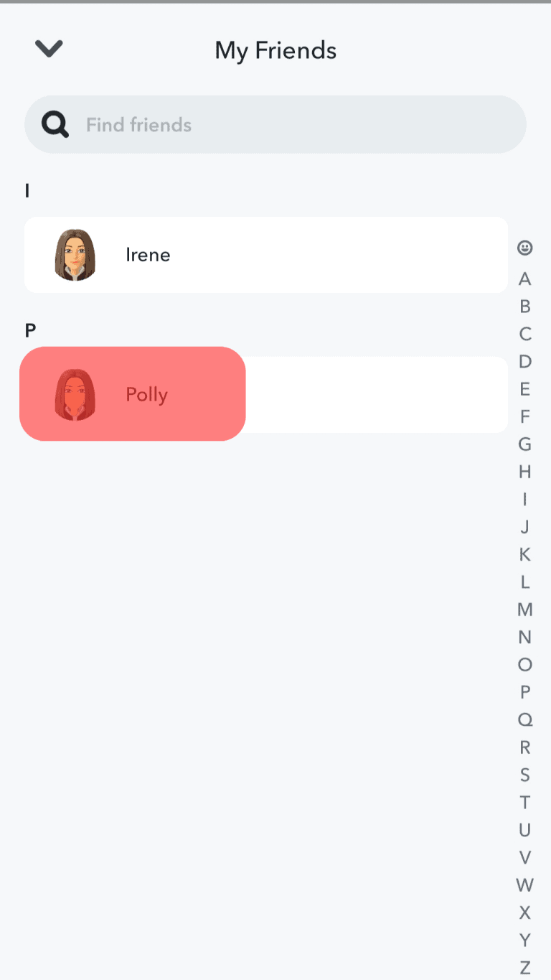Jump to letter Z in the index
This screenshot has width=551, height=980.
[x=524, y=967]
